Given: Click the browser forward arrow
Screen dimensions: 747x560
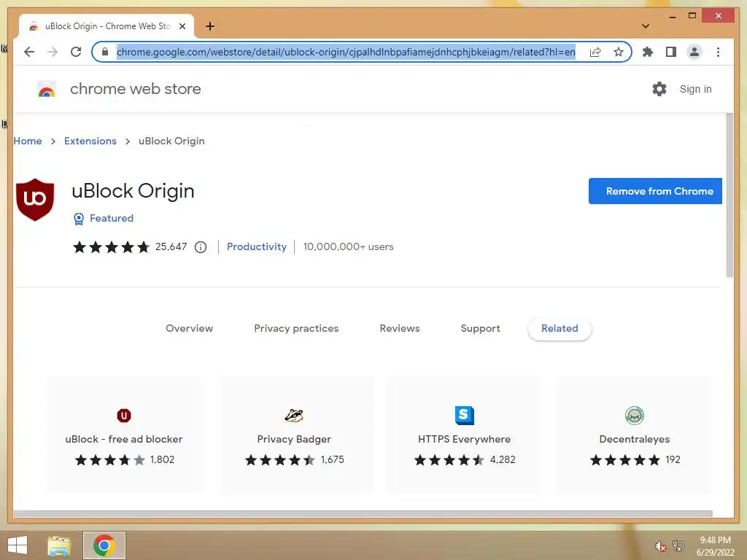Looking at the screenshot, I should (x=53, y=52).
